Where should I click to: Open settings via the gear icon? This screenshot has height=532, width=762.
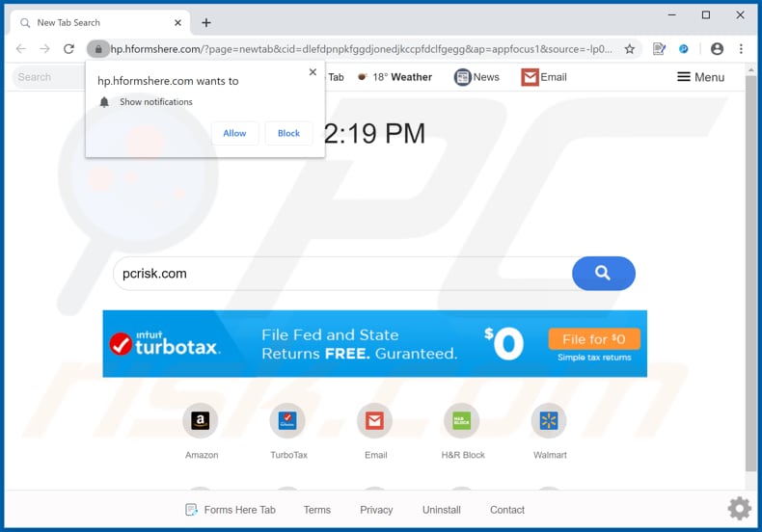(739, 508)
